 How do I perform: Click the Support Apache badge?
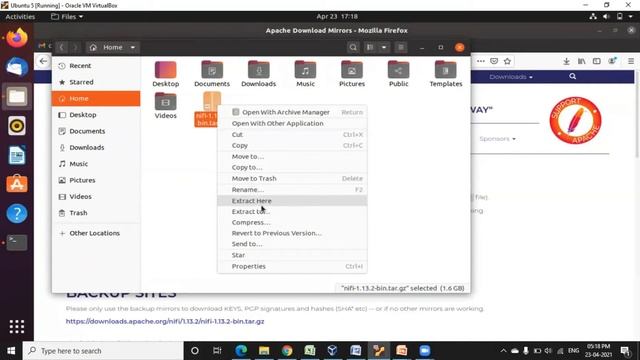575,120
